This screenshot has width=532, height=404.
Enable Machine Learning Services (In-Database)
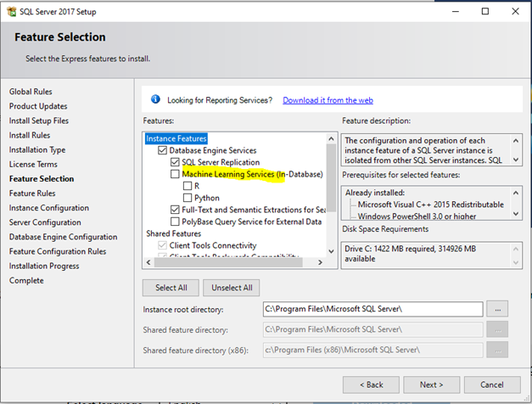(x=176, y=174)
